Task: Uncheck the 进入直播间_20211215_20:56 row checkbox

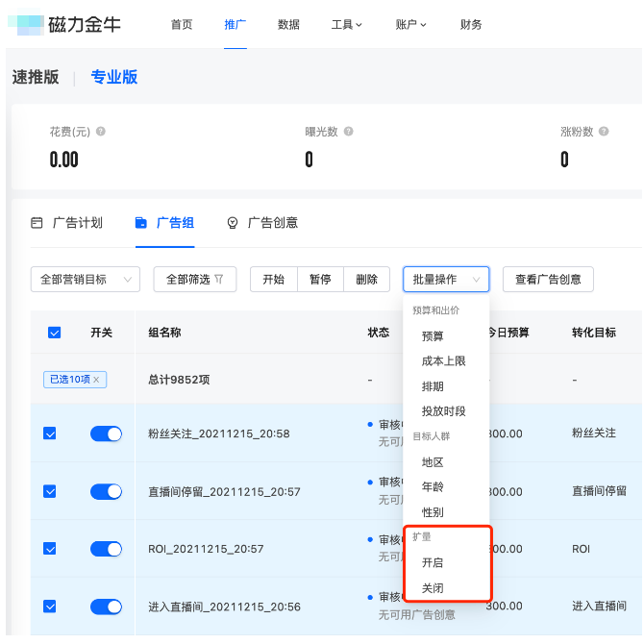Action: 50,607
